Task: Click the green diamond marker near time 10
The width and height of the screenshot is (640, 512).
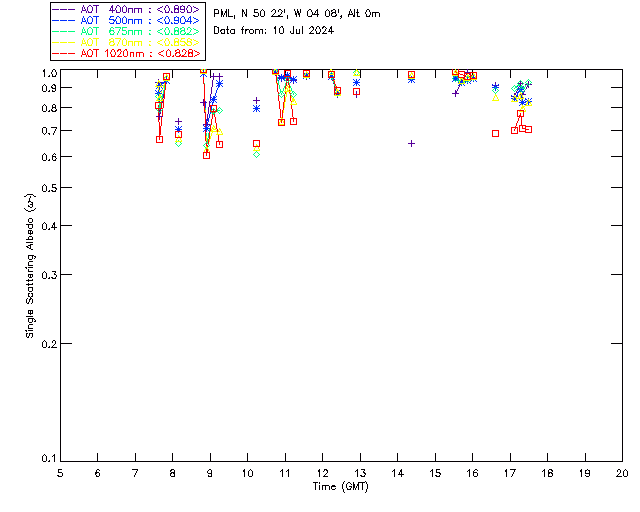Action: coord(256,154)
